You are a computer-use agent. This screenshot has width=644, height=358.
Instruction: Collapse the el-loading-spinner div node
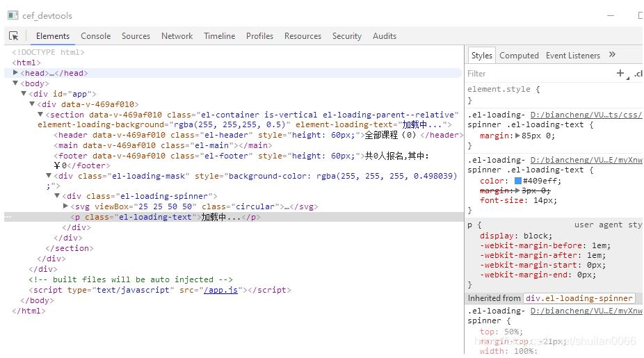pos(57,195)
